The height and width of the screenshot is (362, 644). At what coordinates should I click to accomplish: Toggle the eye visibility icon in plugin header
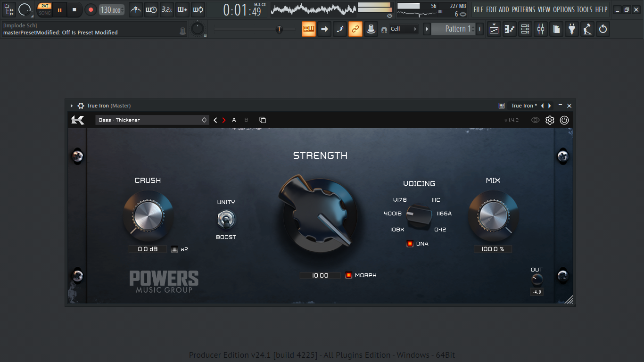535,120
